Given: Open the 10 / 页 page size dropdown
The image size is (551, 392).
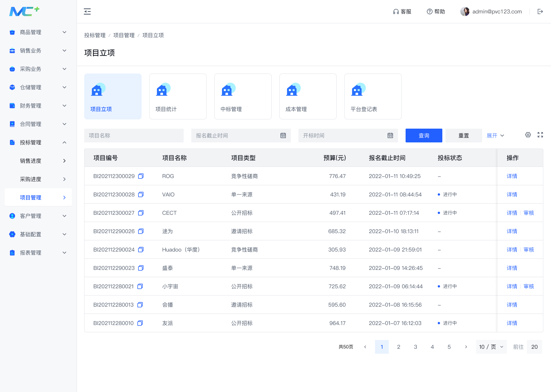Looking at the screenshot, I should 491,347.
